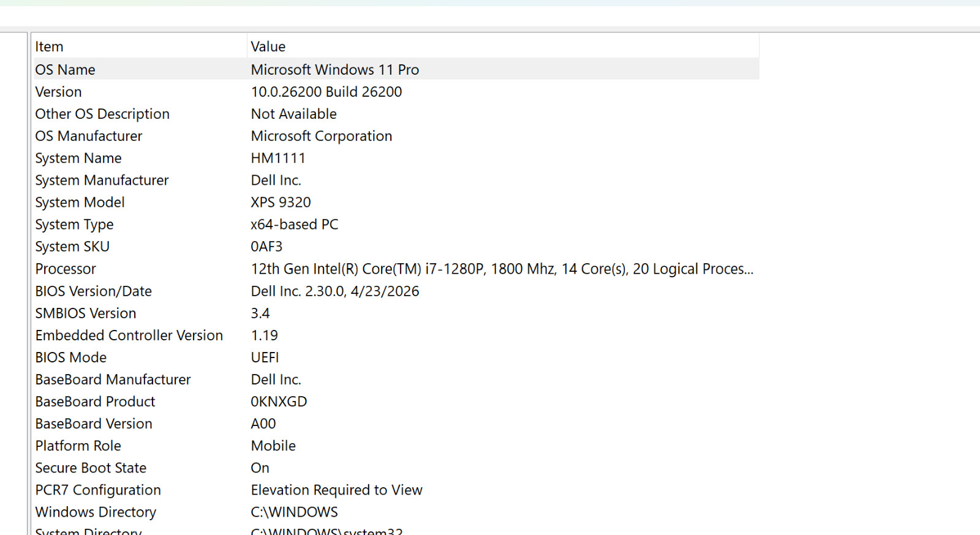The height and width of the screenshot is (535, 980).
Task: Select the Platform Role row label
Action: pos(78,446)
